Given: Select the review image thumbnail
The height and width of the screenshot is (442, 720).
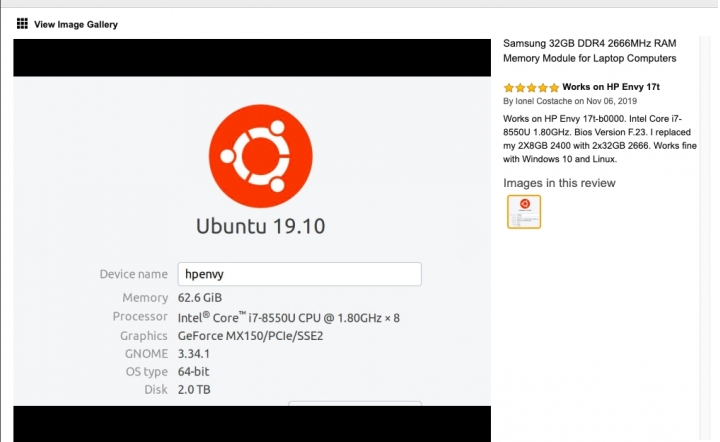Looking at the screenshot, I should coord(524,212).
